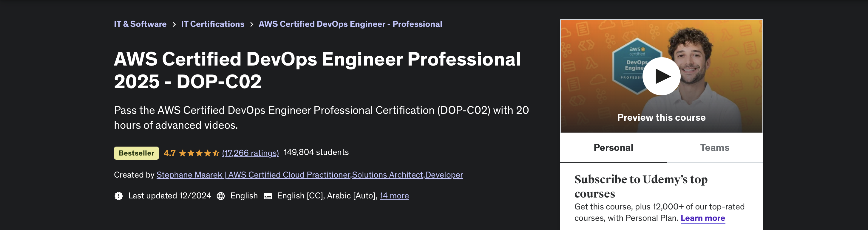Image resolution: width=868 pixels, height=230 pixels.
Task: Click the English language label
Action: point(244,196)
